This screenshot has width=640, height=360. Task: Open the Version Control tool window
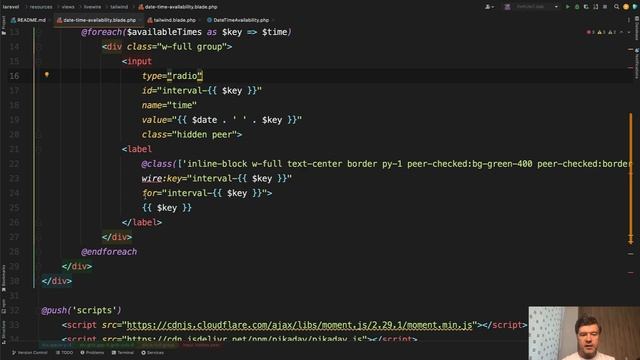pyautogui.click(x=29, y=353)
